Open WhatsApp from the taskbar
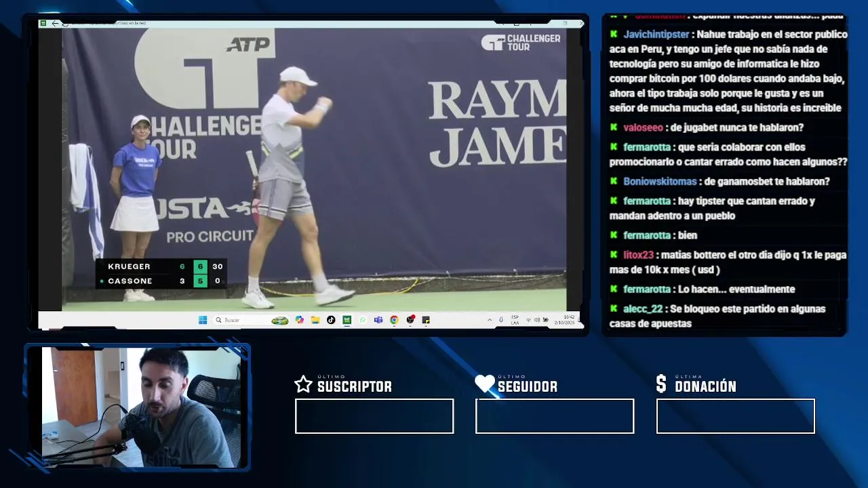Screen dimensions: 868x488 coord(362,320)
